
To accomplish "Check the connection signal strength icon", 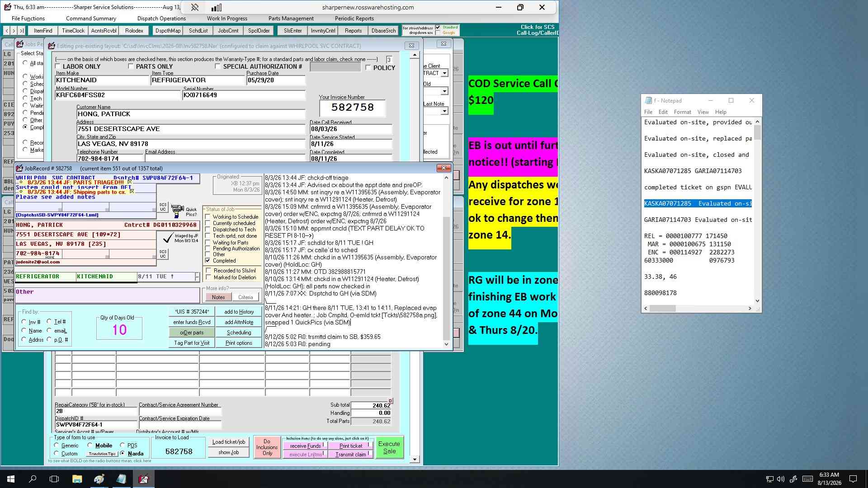I will 217,7.
